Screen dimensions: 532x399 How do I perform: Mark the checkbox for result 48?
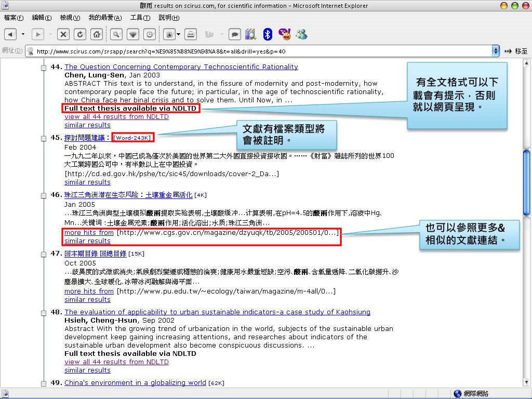[x=44, y=313]
